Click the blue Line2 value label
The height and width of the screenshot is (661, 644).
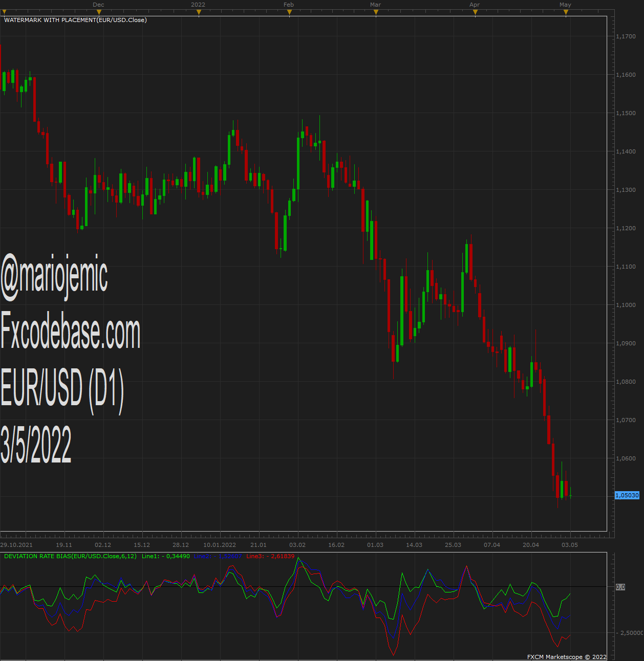[x=218, y=556]
